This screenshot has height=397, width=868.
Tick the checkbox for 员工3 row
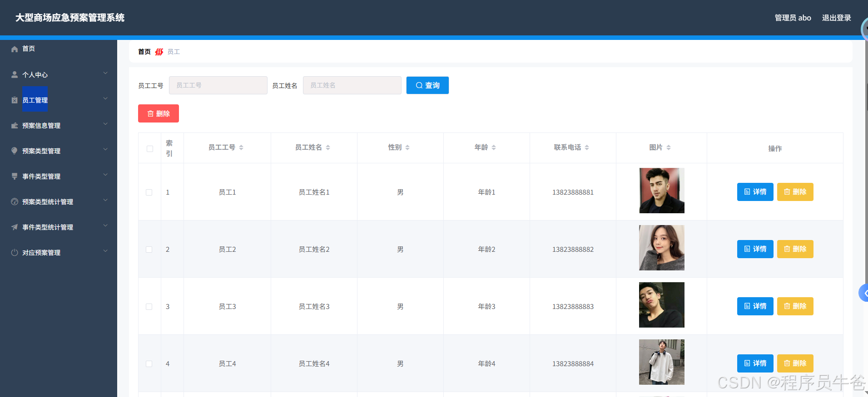tap(149, 307)
